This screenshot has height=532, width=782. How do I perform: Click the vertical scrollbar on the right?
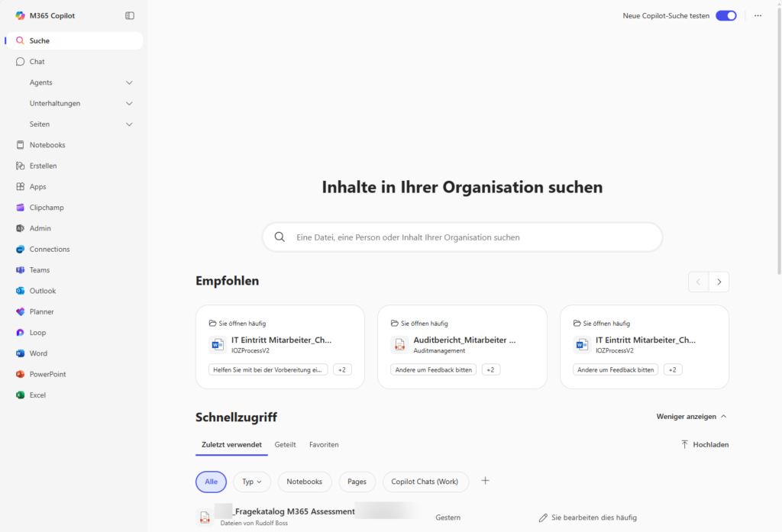click(779, 140)
